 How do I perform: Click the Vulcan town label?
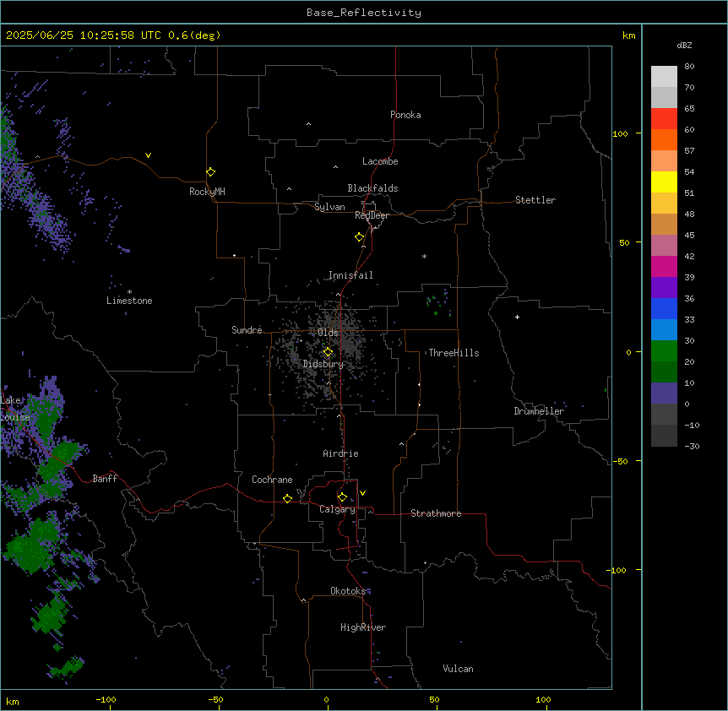coord(458,670)
